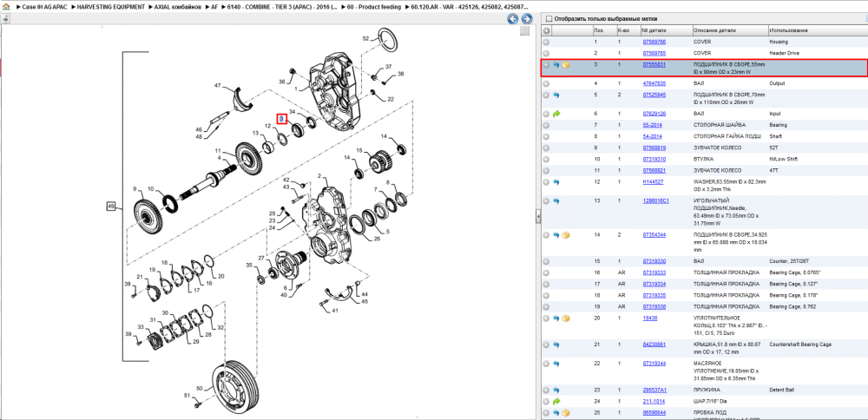Add all parts with header plus icon

coord(546,30)
